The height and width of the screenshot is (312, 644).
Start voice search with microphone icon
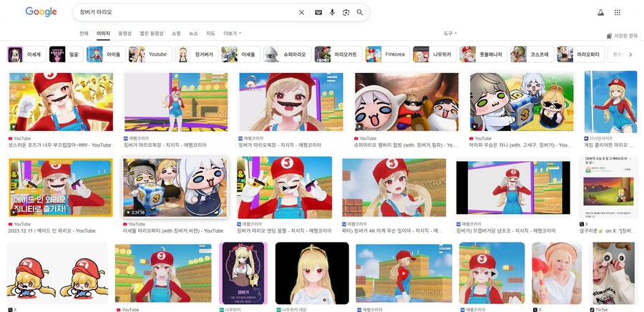pos(332,12)
